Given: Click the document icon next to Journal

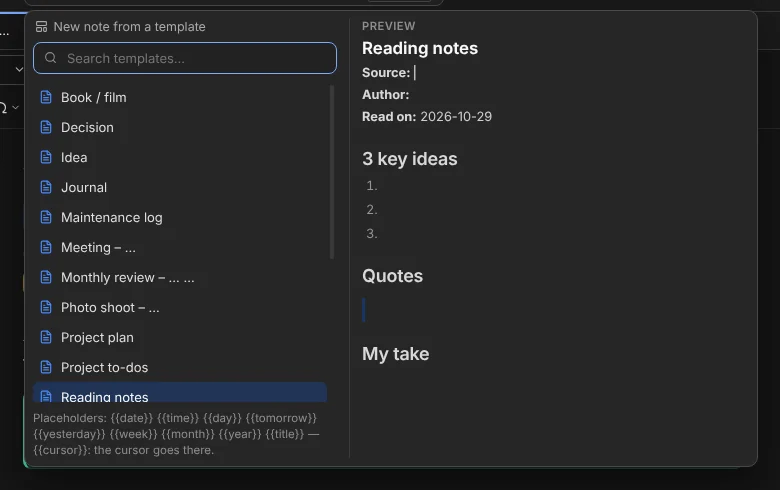Looking at the screenshot, I should [x=46, y=188].
